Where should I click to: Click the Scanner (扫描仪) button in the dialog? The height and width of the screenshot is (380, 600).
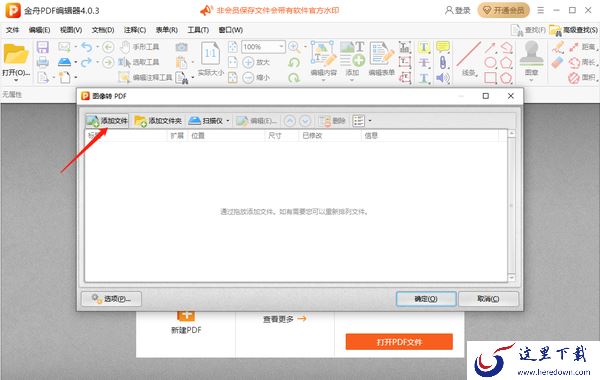pyautogui.click(x=206, y=121)
